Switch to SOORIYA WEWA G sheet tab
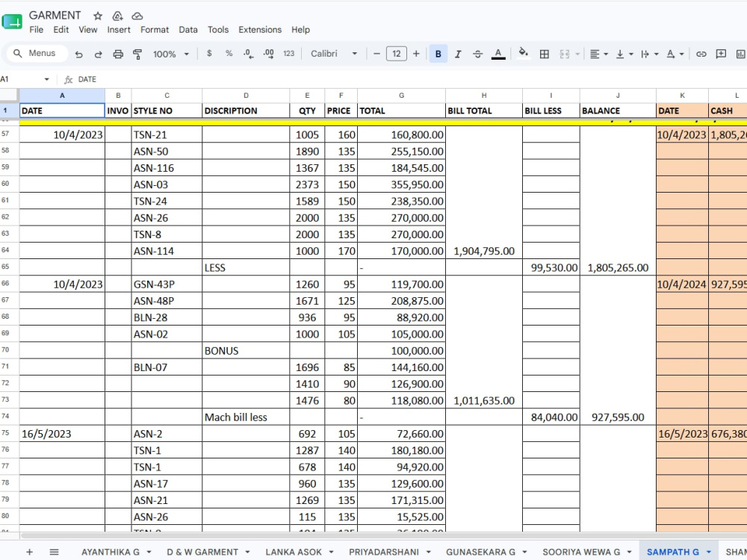The height and width of the screenshot is (560, 747). [581, 552]
